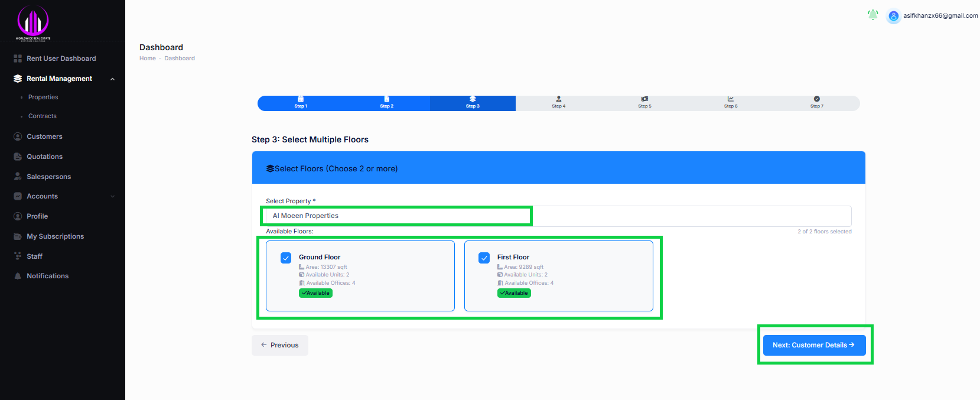Click the Step 7 checkmark icon
The width and height of the screenshot is (980, 400).
pos(816,99)
